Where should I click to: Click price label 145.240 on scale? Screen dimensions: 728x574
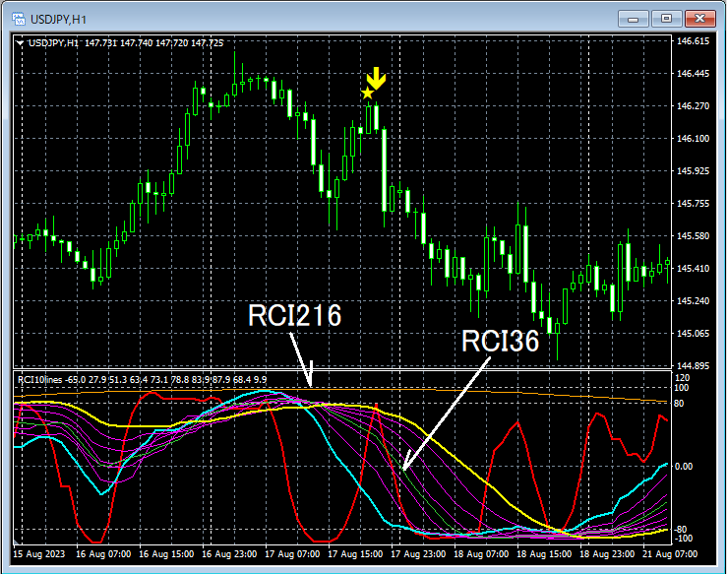pos(693,300)
